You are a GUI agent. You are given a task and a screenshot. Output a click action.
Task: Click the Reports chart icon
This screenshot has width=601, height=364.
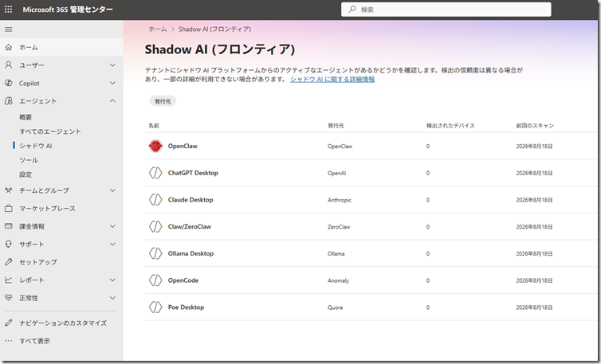(x=9, y=280)
